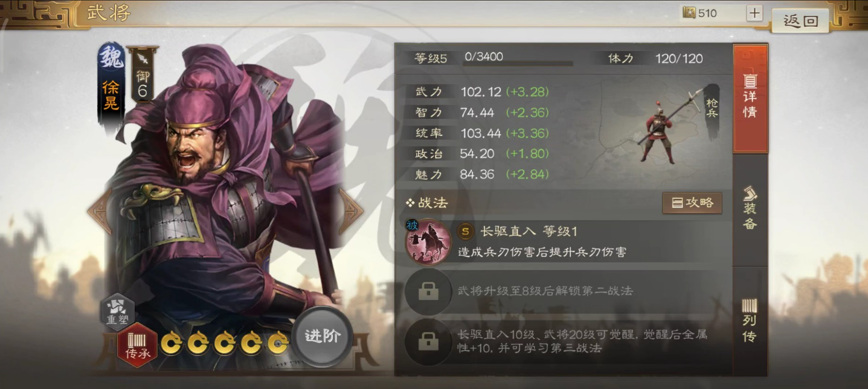Switch to the 详情 details tab
Screen dimensions: 868x389
(750, 99)
